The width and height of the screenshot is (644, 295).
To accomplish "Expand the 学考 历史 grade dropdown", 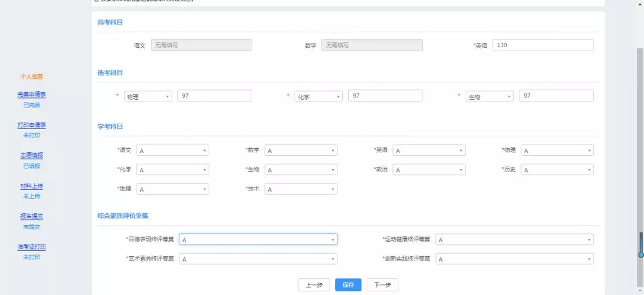I will click(x=557, y=170).
